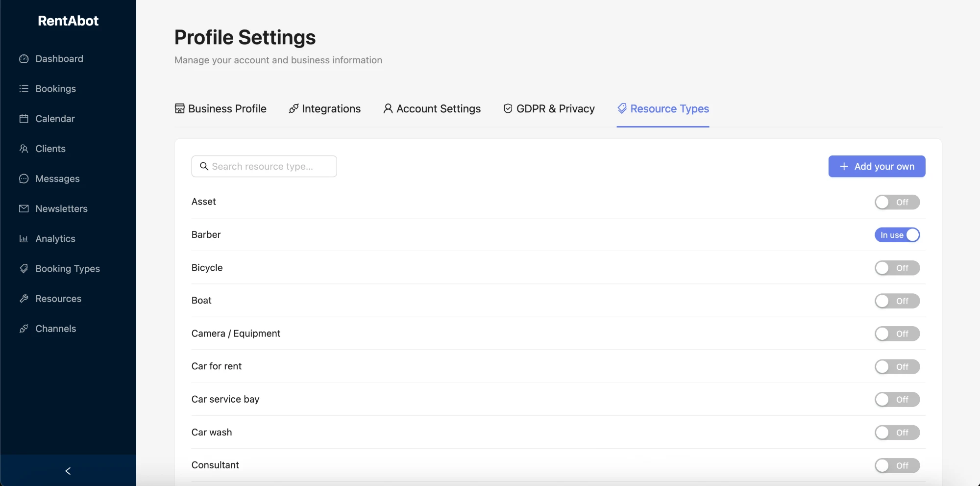Click the Channels plug icon
Image resolution: width=980 pixels, height=486 pixels.
tap(24, 329)
